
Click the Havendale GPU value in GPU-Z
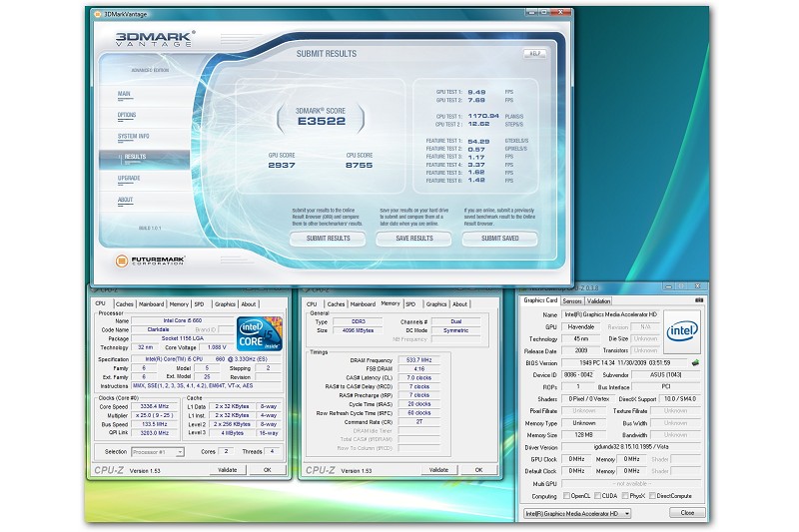tap(581, 326)
